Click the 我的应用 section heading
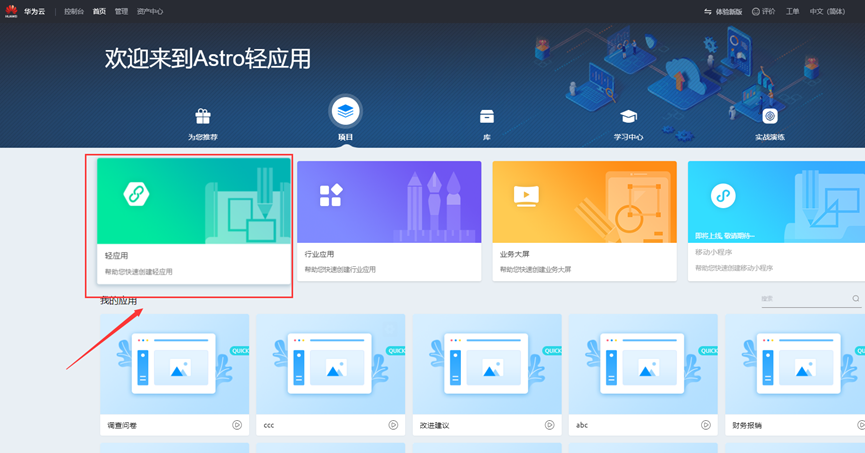Image resolution: width=865 pixels, height=453 pixels. (119, 301)
